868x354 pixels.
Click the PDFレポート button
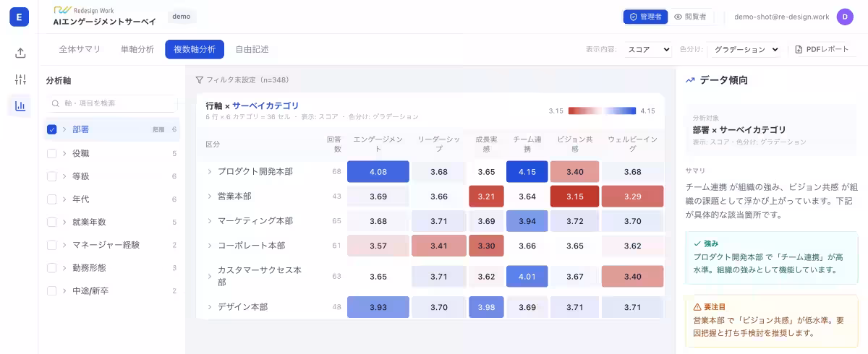pyautogui.click(x=822, y=49)
